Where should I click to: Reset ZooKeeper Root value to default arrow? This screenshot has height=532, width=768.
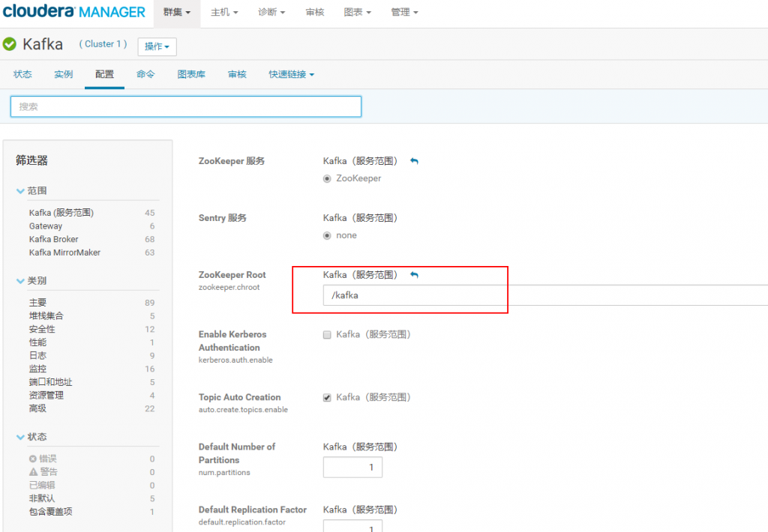coord(414,275)
